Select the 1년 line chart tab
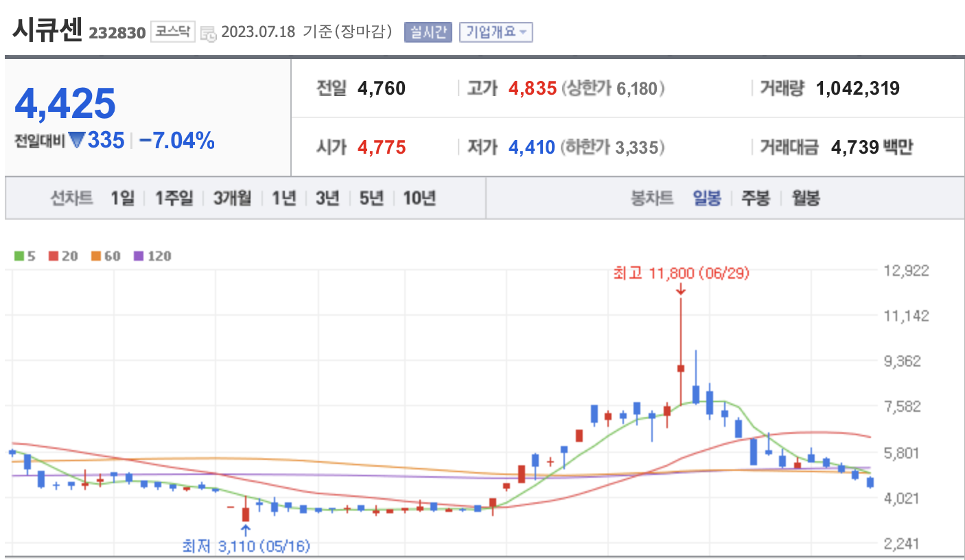This screenshot has height=560, width=965. (283, 198)
